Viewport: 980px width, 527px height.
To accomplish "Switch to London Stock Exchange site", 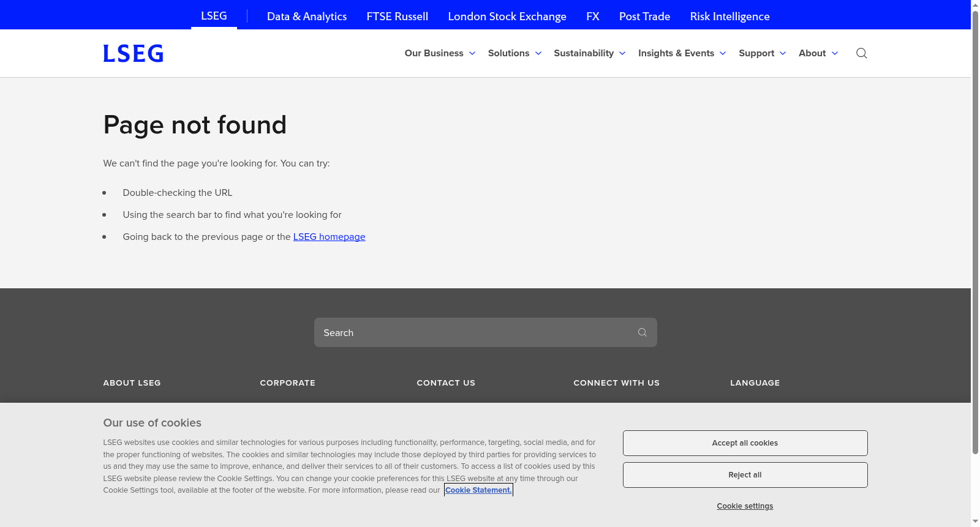I will point(507,17).
